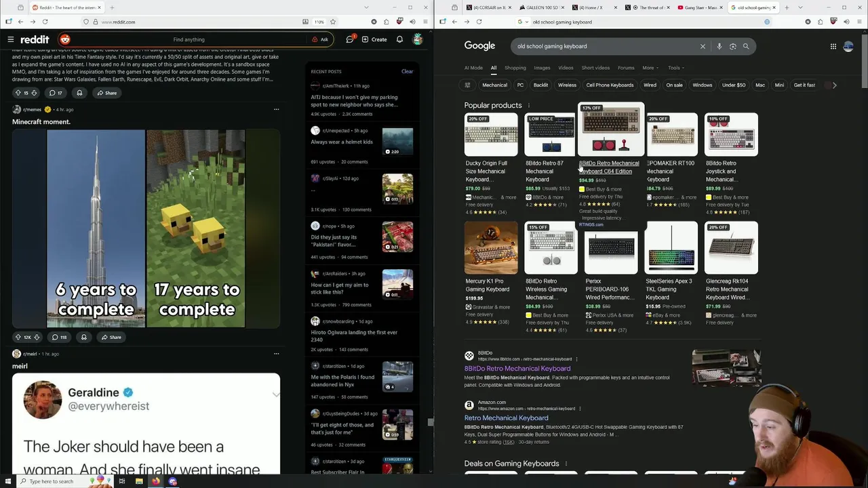Screen dimensions: 868x488
Task: Open Ducky Origin Full Size keyboard product
Action: tap(491, 164)
